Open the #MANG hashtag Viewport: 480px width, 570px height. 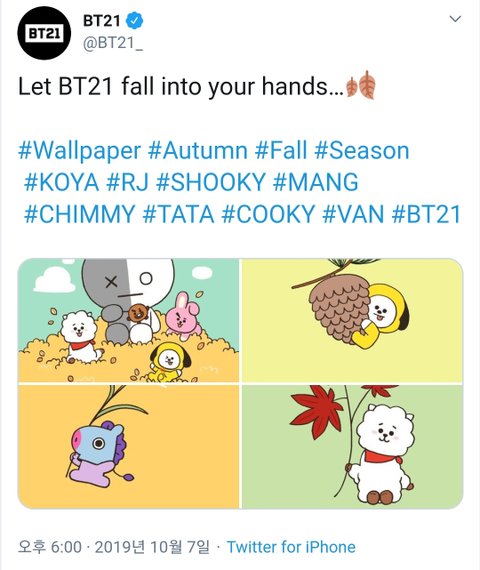pos(316,182)
